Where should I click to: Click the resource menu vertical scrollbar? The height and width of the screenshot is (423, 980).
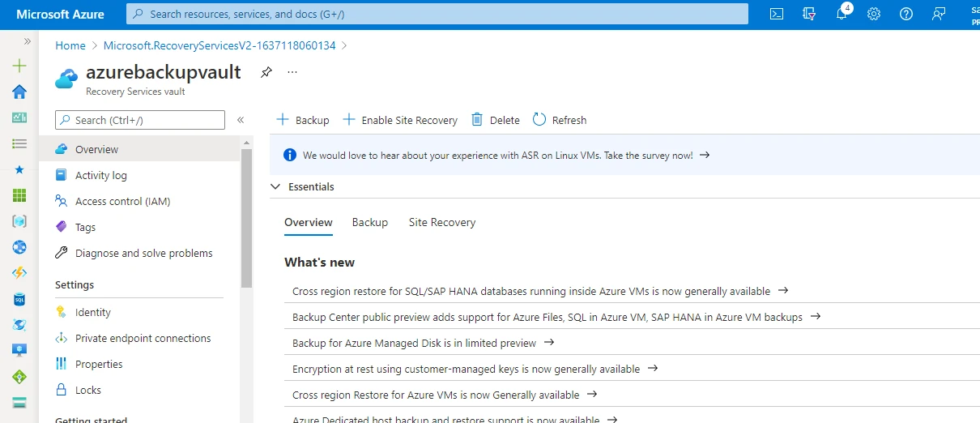246,219
